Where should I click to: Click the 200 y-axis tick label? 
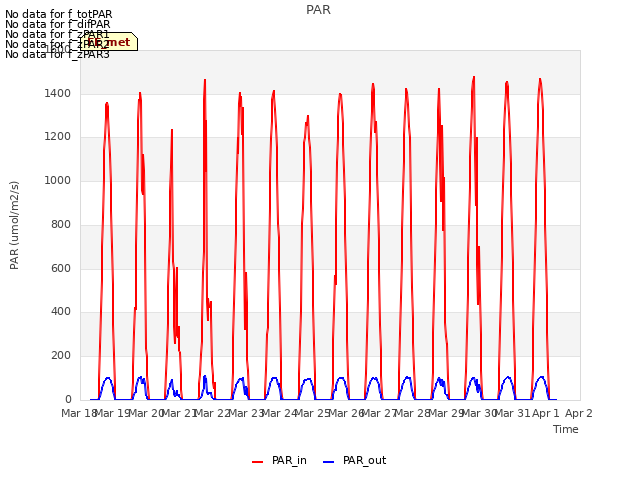tap(61, 356)
